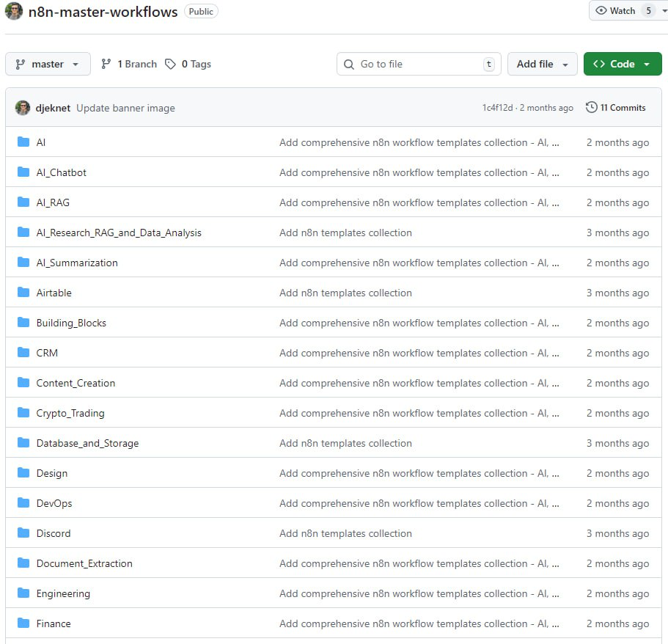Open the green Code dropdown
Screen dimensions: 668x644
pyautogui.click(x=623, y=64)
